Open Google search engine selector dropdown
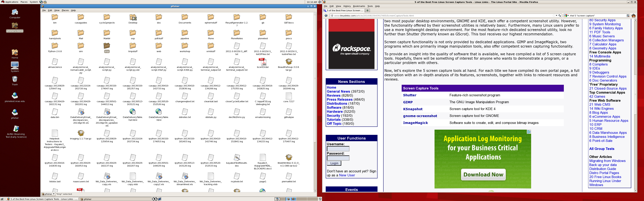The height and width of the screenshot is (201, 644). [x=567, y=15]
